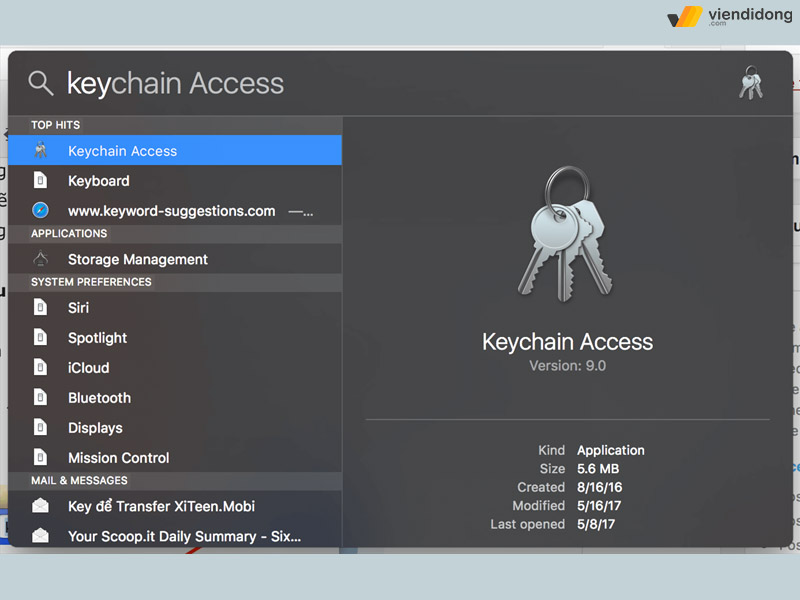Viewport: 800px width, 600px height.
Task: Click the Last opened date 5/8/17
Action: point(596,524)
